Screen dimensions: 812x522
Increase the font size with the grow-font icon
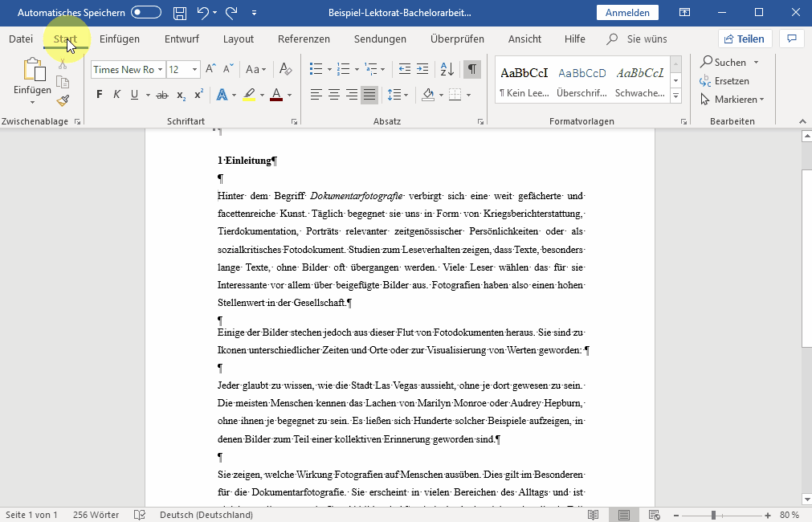210,69
